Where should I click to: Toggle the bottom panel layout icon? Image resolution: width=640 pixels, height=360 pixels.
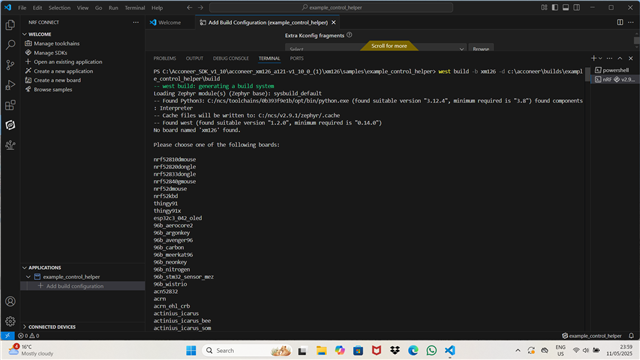pyautogui.click(x=566, y=8)
